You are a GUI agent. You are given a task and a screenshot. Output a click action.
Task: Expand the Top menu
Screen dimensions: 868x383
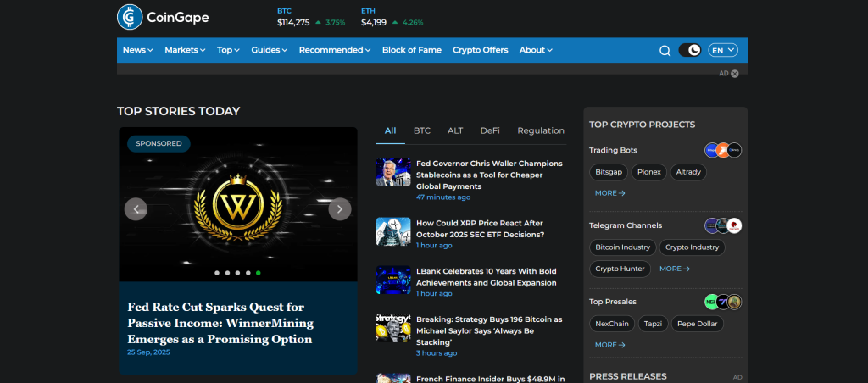click(x=228, y=50)
